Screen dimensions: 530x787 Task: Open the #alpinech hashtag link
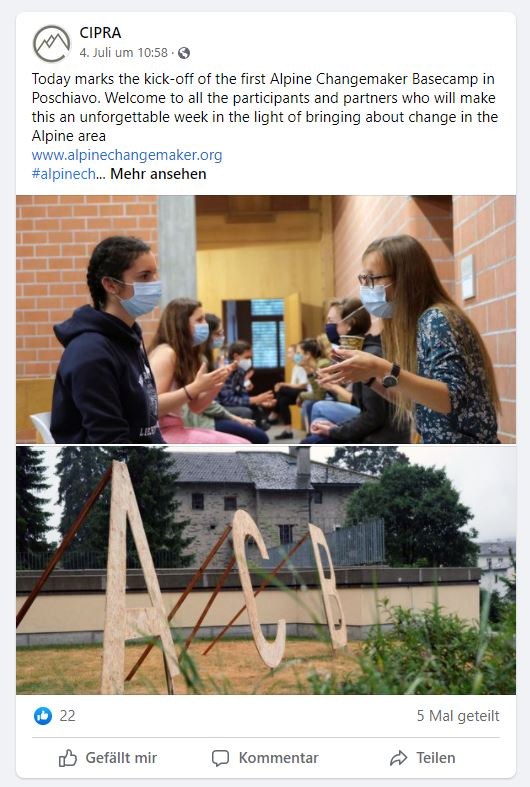[63, 174]
